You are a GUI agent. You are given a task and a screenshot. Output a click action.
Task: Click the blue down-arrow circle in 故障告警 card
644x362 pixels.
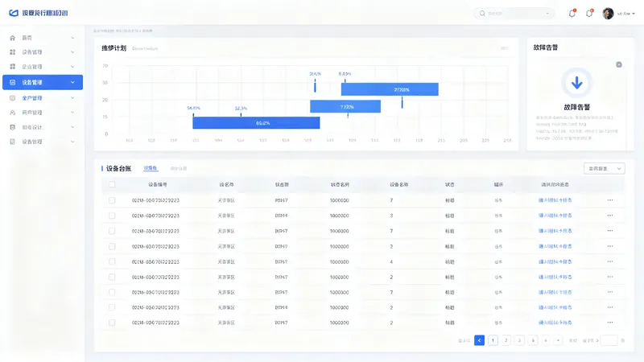tap(576, 83)
